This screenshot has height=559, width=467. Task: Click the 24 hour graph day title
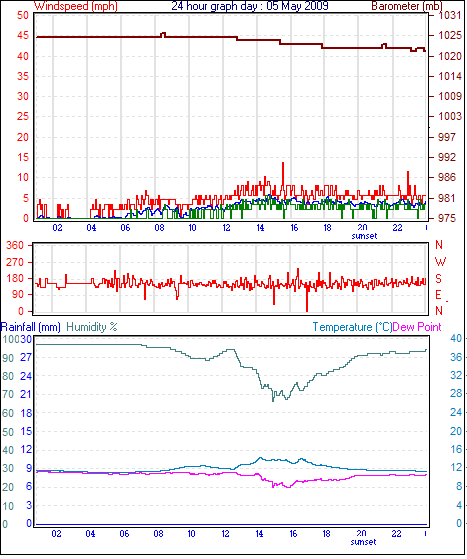[250, 6]
